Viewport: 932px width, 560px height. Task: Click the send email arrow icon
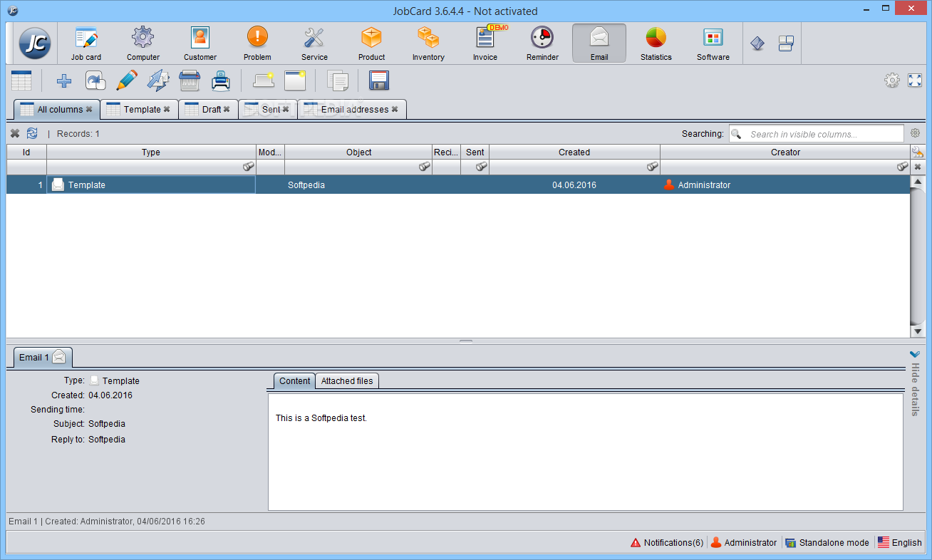pyautogui.click(x=158, y=81)
